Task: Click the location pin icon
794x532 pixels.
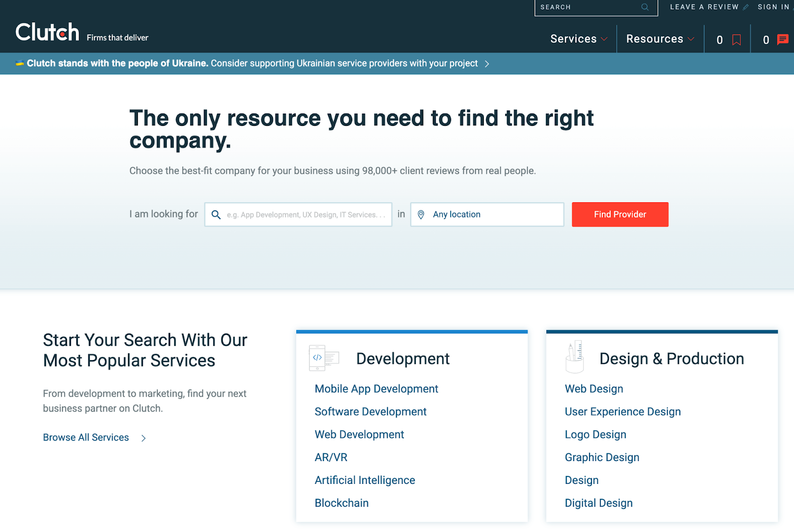Action: [x=421, y=214]
